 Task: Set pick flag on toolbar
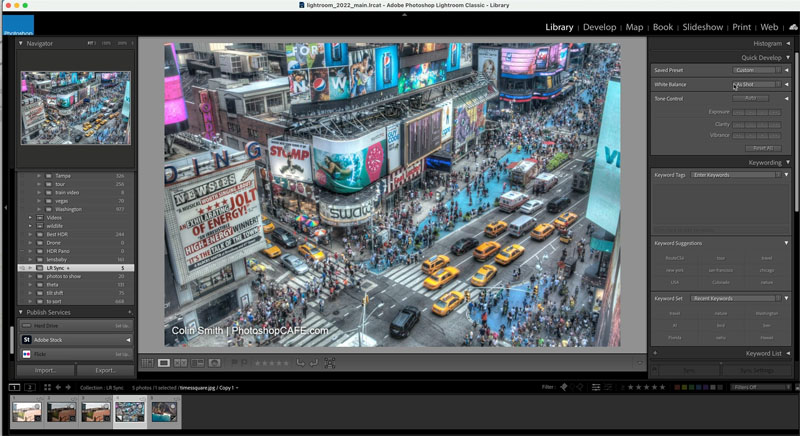point(234,363)
